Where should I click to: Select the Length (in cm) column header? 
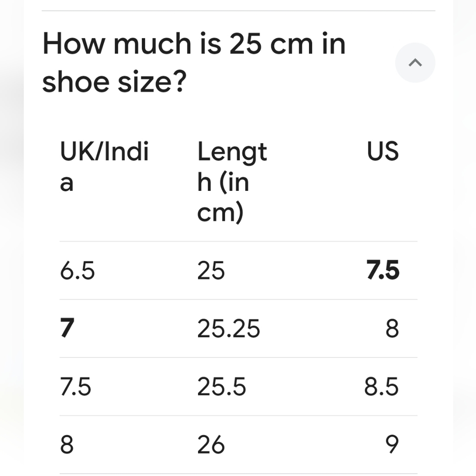[232, 181]
